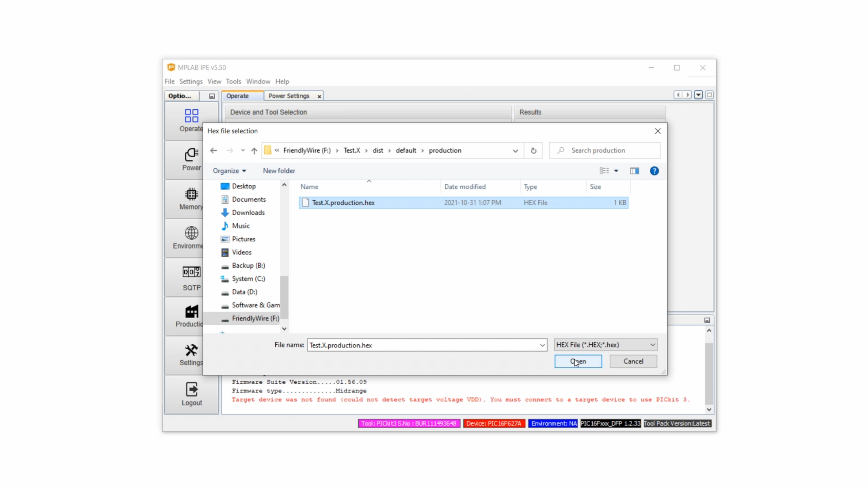Open the dialog help question-mark icon
Image resolution: width=868 pixels, height=488 pixels.
pos(654,171)
